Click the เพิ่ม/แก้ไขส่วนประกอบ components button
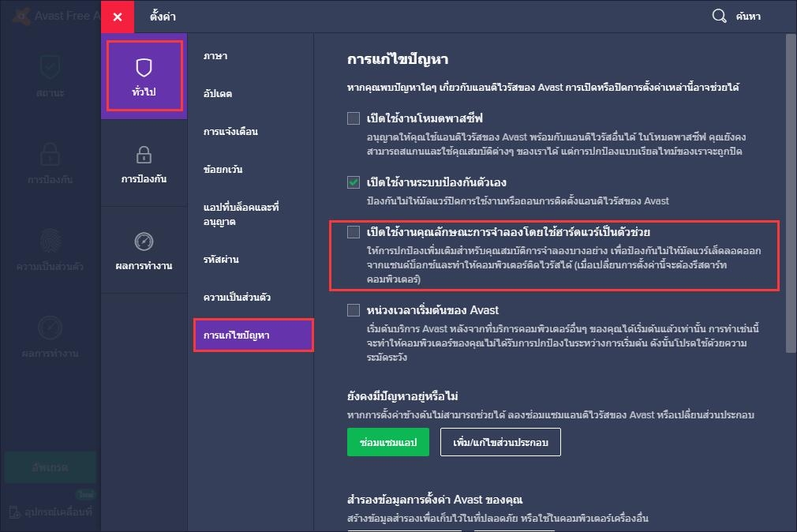Image resolution: width=797 pixels, height=532 pixels. (x=500, y=442)
